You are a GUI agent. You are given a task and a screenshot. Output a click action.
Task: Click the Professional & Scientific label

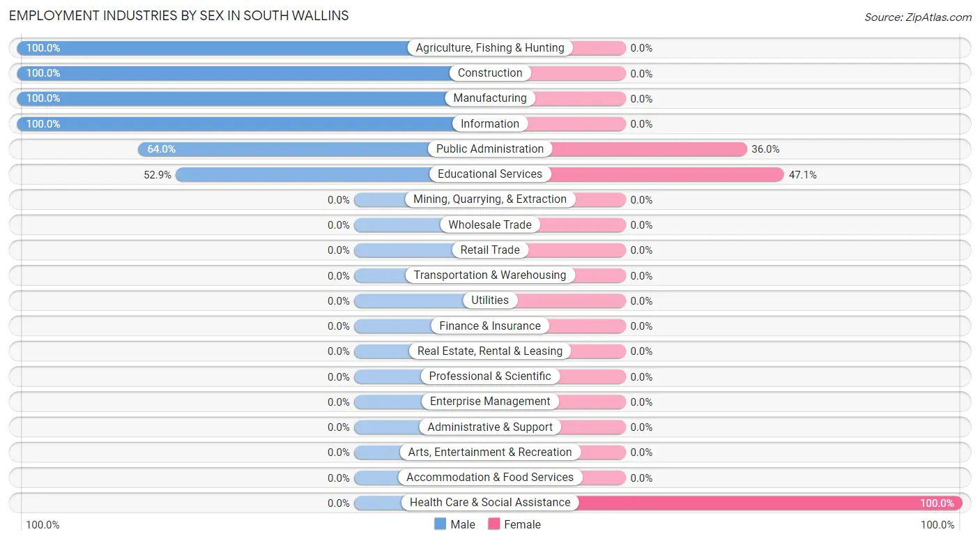click(x=490, y=376)
